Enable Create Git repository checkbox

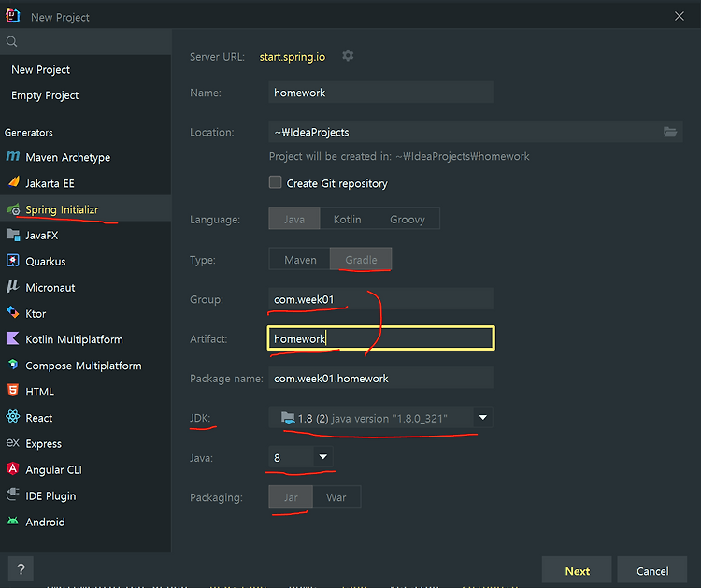click(276, 182)
